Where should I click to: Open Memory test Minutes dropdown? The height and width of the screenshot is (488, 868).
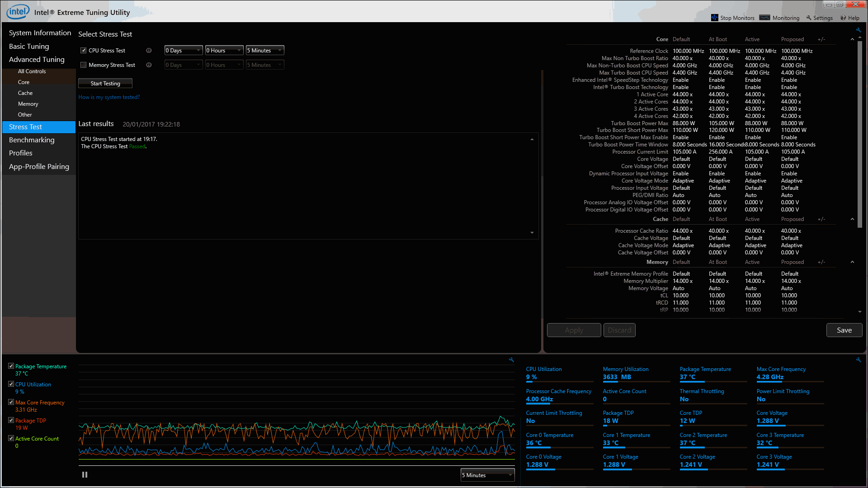click(265, 65)
